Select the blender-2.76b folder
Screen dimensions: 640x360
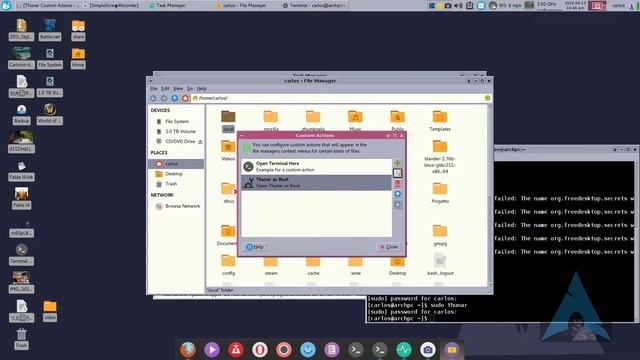pyautogui.click(x=440, y=156)
